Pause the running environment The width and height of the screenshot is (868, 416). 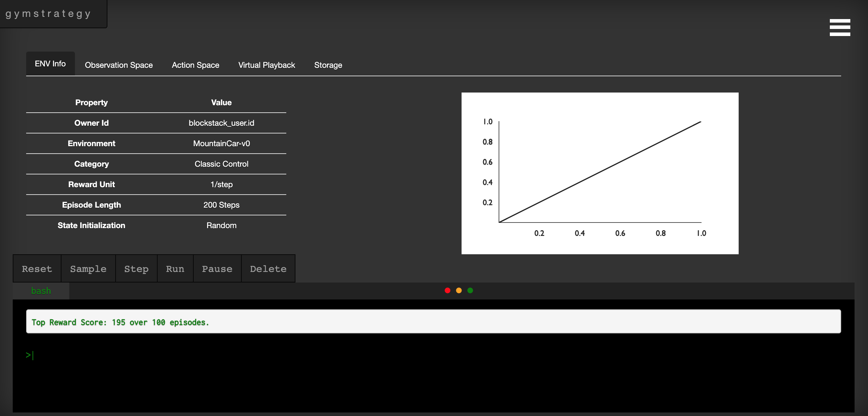pyautogui.click(x=217, y=269)
